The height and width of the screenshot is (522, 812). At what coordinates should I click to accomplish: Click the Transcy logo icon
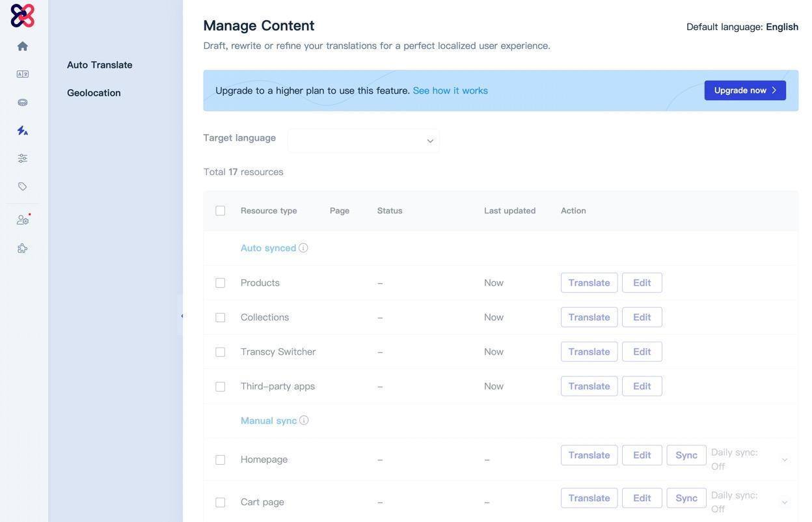(22, 16)
